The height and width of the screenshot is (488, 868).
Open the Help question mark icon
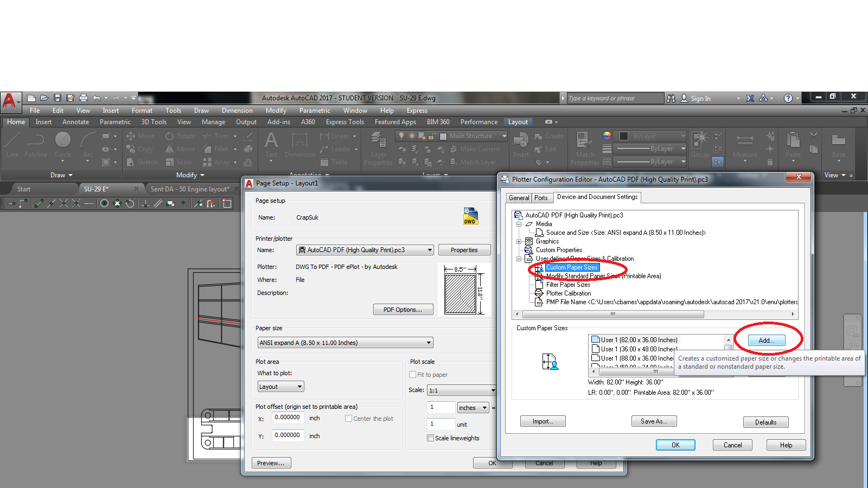click(788, 98)
